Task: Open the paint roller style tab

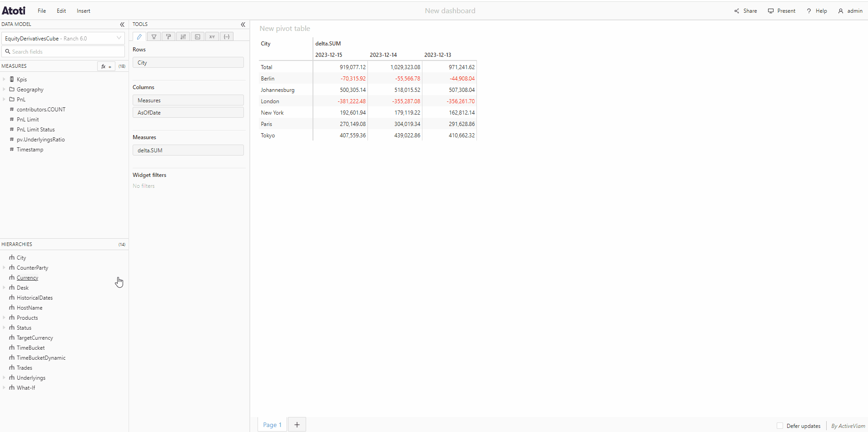Action: 169,37
